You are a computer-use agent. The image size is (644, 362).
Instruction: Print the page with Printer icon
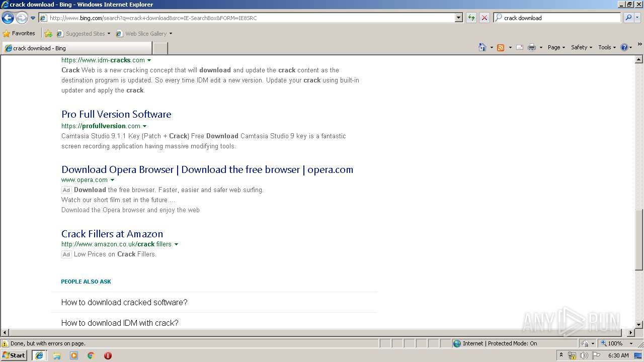pos(532,47)
